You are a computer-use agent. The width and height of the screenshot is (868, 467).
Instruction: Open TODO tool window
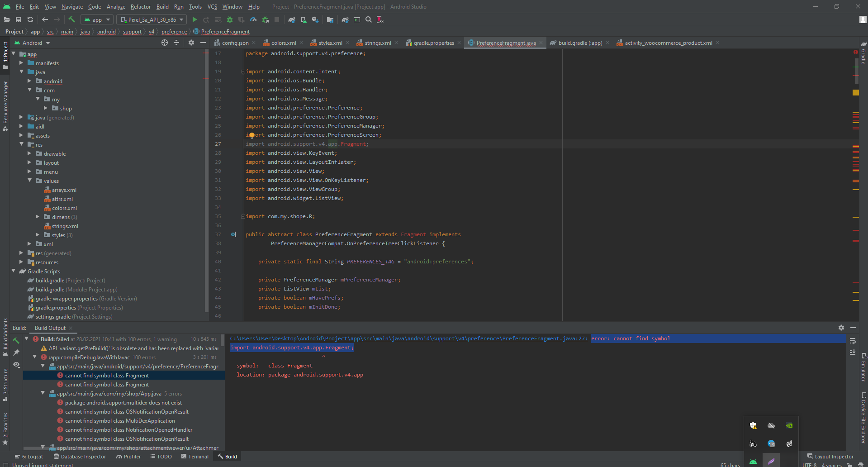[161, 457]
